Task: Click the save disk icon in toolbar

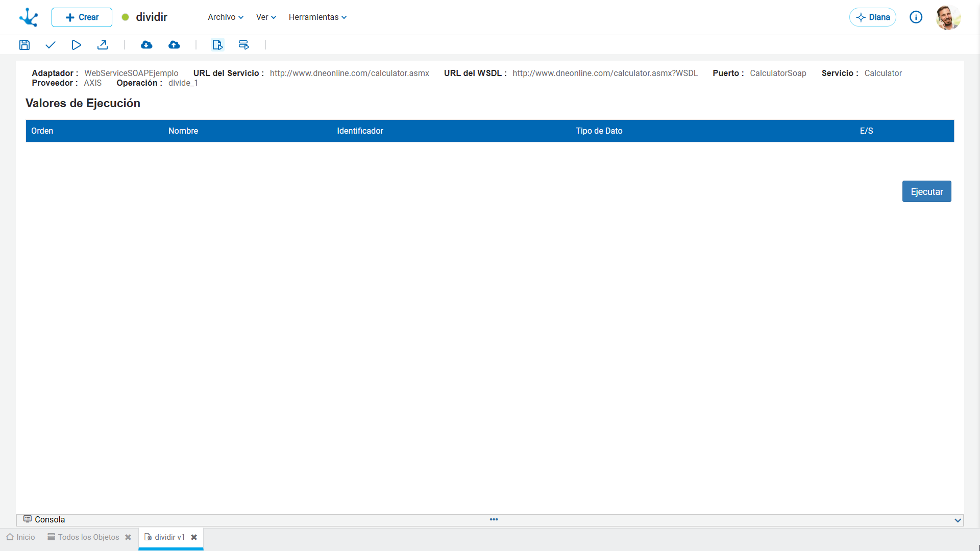Action: click(x=24, y=45)
